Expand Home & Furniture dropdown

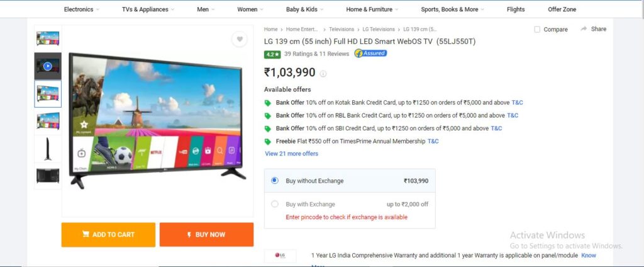click(372, 9)
